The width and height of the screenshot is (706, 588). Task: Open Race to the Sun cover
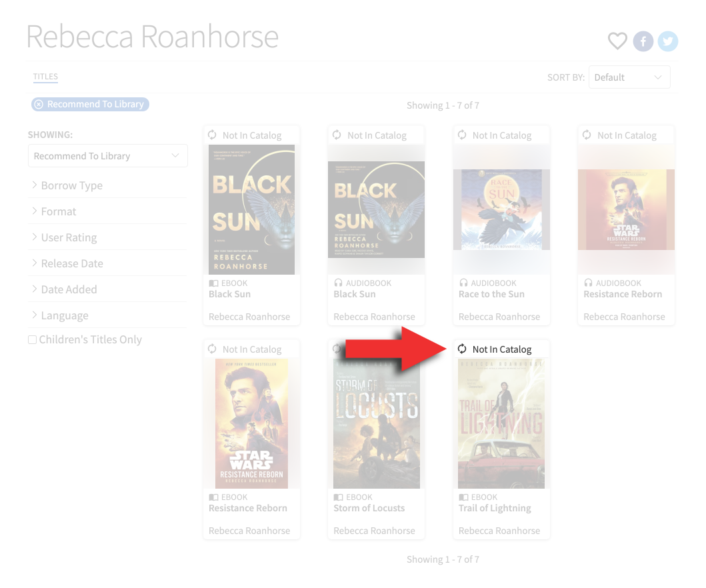coord(501,209)
